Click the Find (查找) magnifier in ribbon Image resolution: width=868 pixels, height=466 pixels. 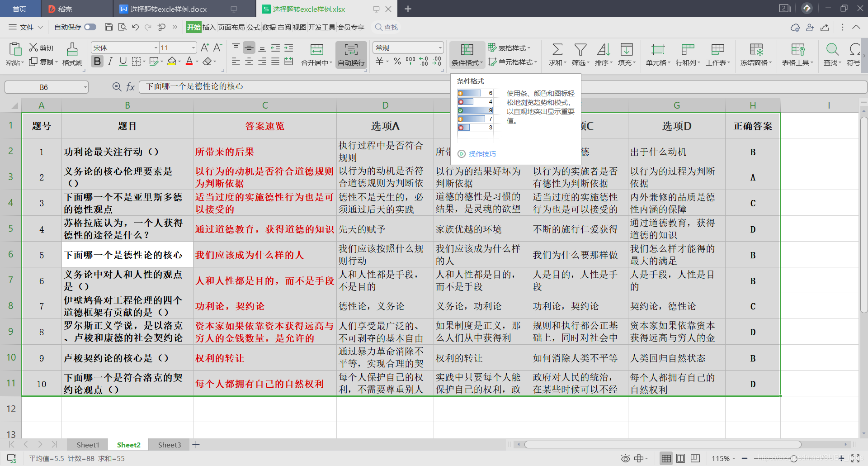832,49
